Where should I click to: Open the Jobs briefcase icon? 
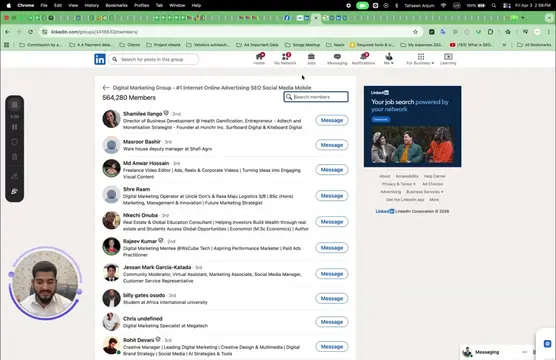pos(311,59)
